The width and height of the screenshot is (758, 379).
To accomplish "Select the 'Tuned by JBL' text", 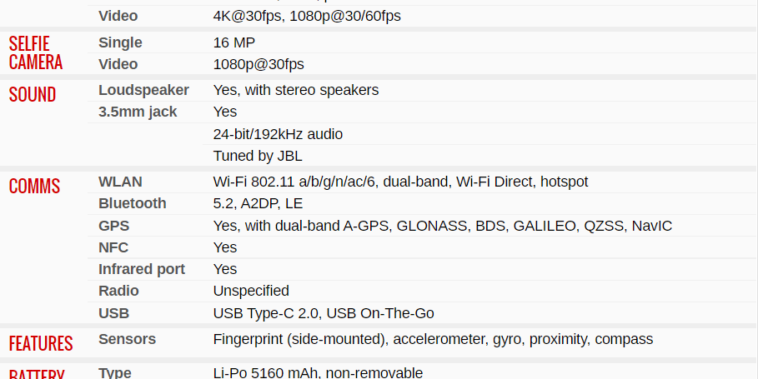I will (258, 156).
